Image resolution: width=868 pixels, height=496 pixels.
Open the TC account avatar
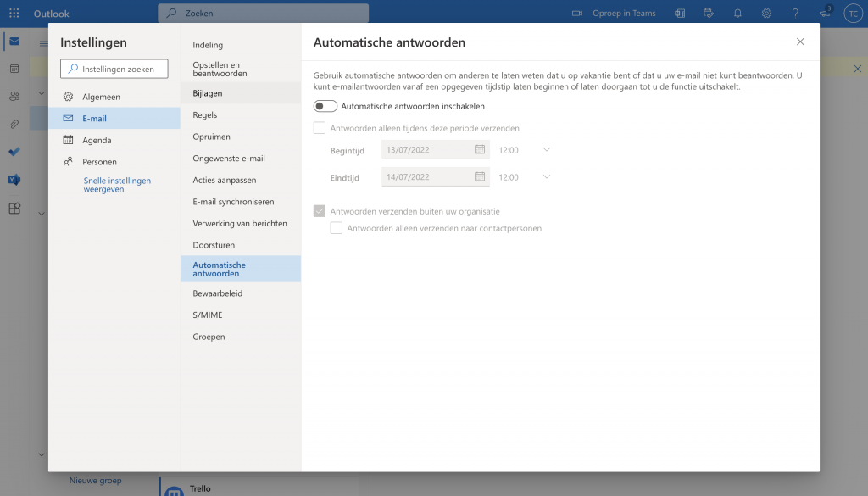coord(853,14)
